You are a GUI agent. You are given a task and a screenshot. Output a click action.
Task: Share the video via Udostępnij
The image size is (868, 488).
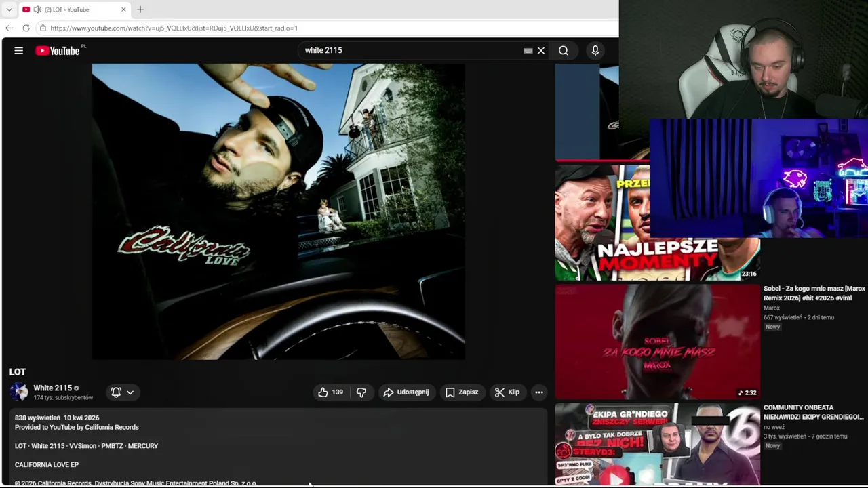click(406, 392)
